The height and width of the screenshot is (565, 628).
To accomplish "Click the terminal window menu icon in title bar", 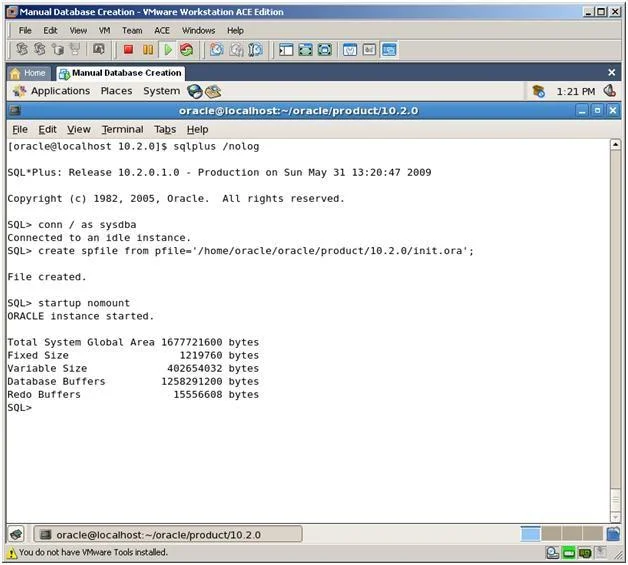I will [x=15, y=111].
